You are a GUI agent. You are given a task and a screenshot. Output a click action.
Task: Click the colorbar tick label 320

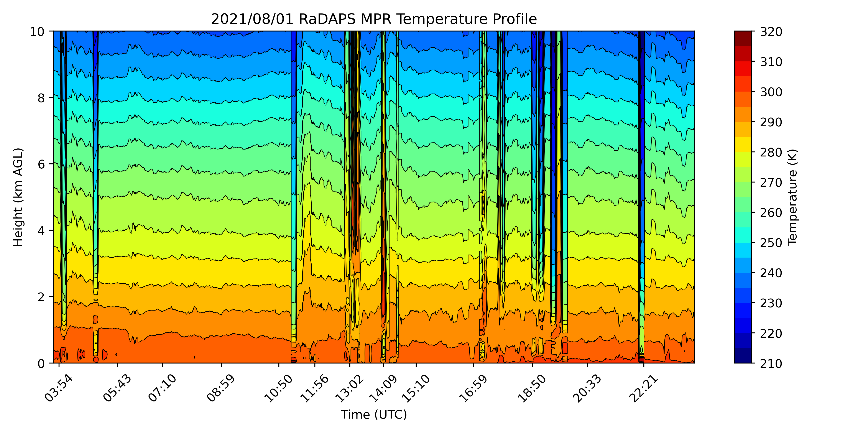tap(771, 32)
